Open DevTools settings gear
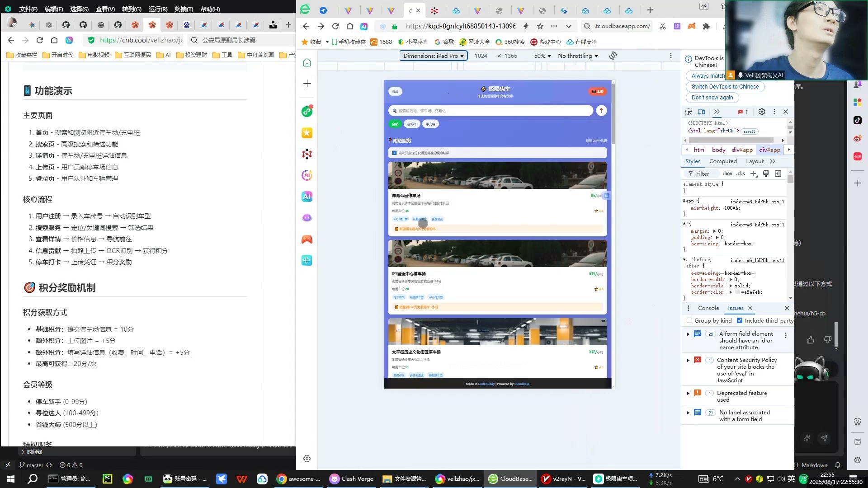This screenshot has width=868, height=488. [x=761, y=112]
